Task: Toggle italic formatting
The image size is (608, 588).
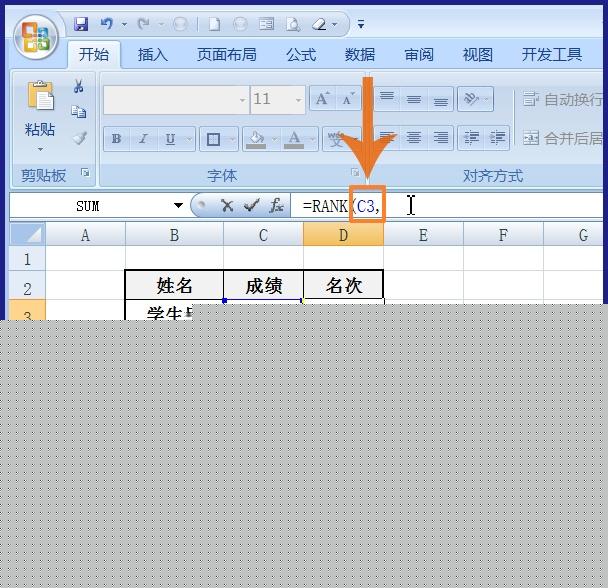Action: (x=143, y=138)
